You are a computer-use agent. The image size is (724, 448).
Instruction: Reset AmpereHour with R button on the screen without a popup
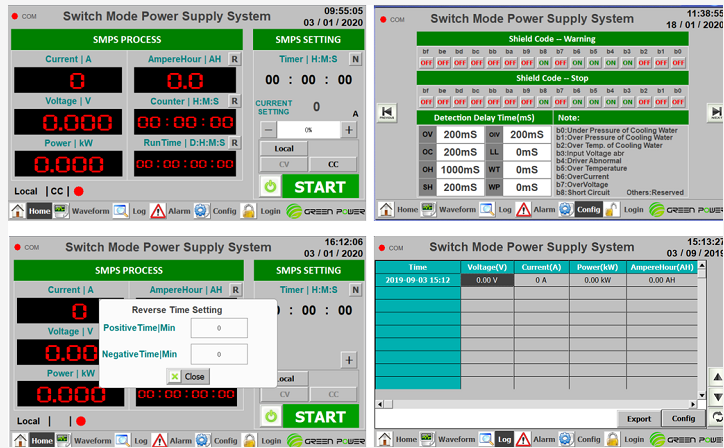click(234, 59)
